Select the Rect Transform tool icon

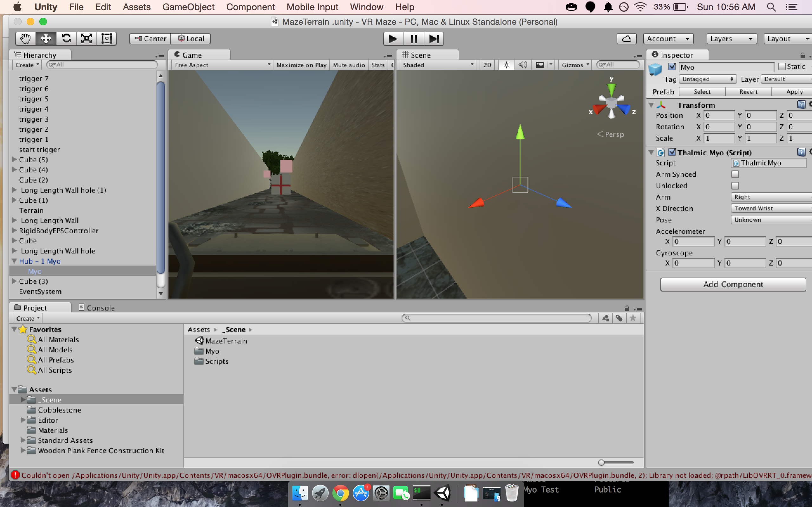pyautogui.click(x=107, y=39)
